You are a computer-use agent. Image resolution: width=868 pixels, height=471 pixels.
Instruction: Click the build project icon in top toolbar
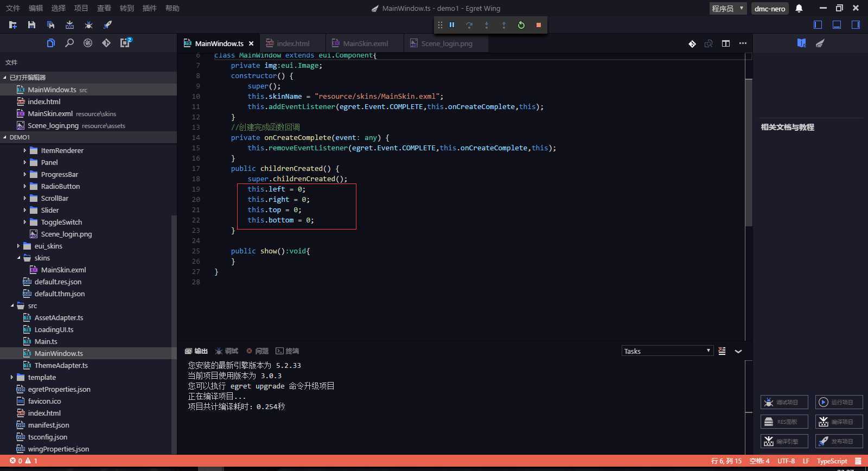[69, 25]
